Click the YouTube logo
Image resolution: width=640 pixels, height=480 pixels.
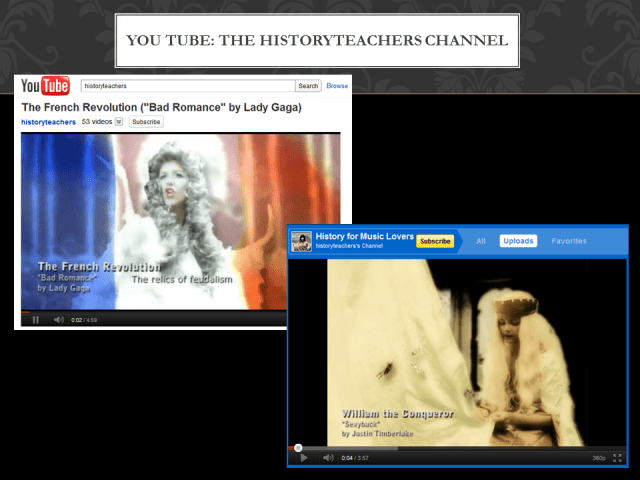[x=45, y=86]
